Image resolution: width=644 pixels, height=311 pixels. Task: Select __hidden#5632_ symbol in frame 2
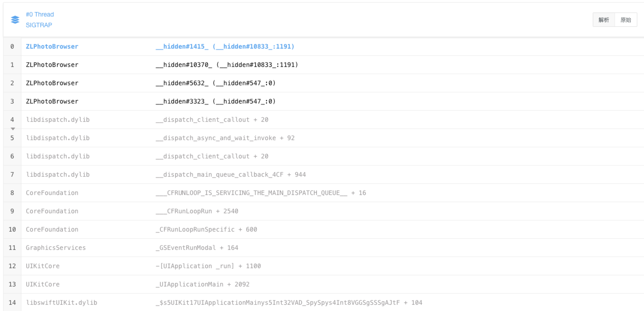182,83
